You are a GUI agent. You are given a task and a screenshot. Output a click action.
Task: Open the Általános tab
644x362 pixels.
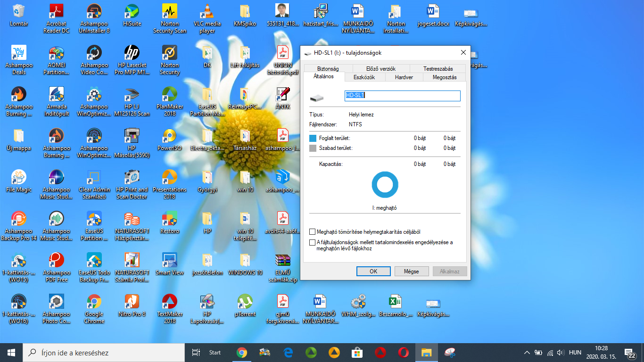324,76
